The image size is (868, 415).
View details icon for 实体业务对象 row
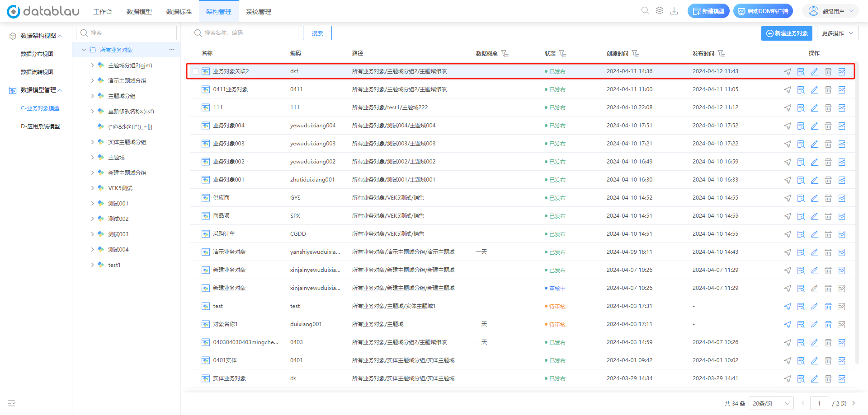[x=801, y=378]
